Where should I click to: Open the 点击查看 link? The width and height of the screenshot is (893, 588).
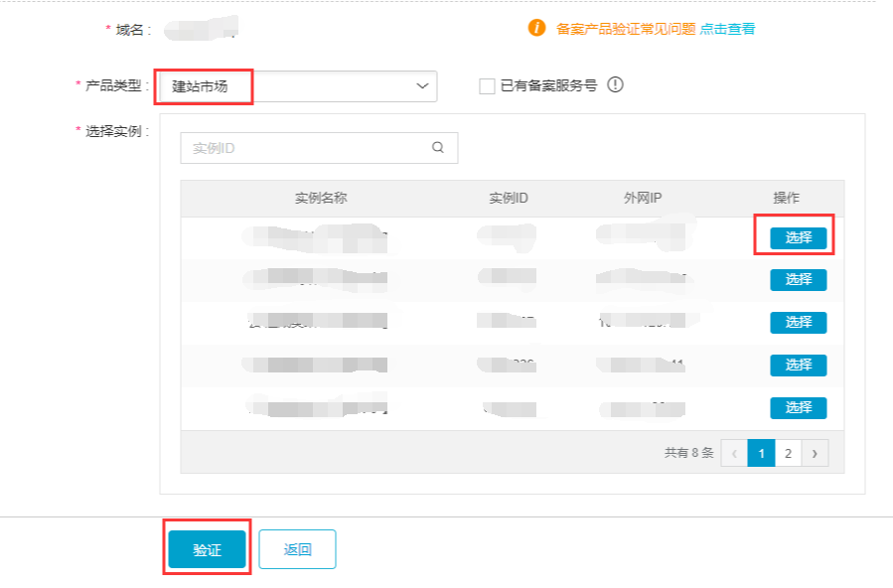(x=727, y=29)
